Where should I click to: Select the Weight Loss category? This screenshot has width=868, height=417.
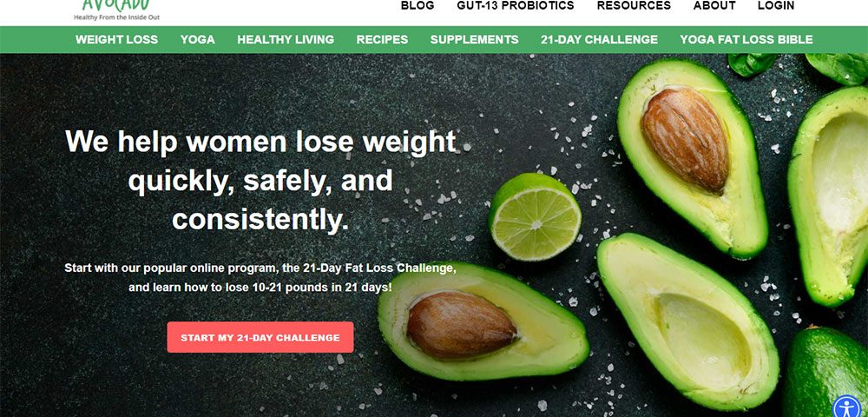pos(117,40)
